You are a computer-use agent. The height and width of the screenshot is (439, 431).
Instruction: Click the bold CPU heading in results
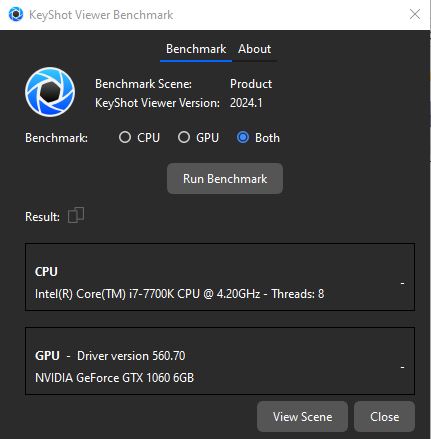tap(46, 271)
